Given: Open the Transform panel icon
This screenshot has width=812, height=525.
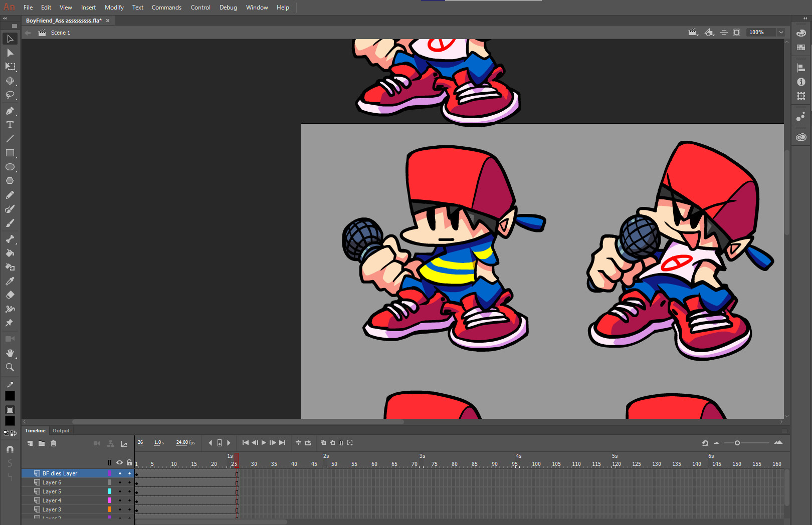Looking at the screenshot, I should (801, 96).
